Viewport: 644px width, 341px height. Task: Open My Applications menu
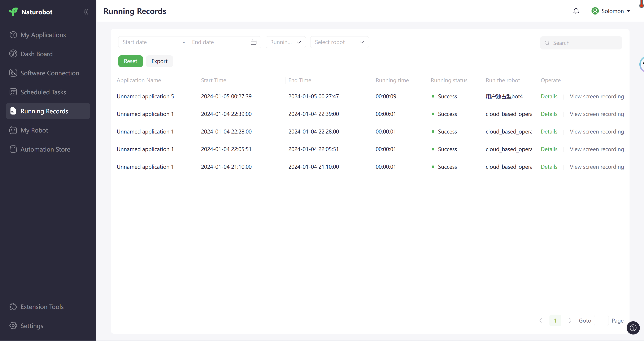(48, 35)
